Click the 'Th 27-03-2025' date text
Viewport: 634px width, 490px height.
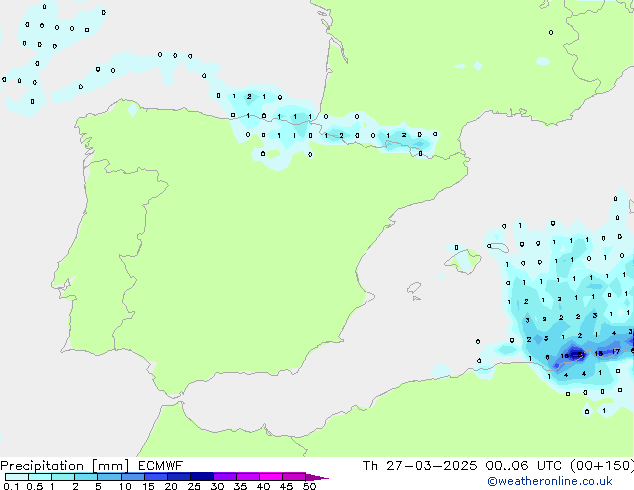tap(420, 466)
